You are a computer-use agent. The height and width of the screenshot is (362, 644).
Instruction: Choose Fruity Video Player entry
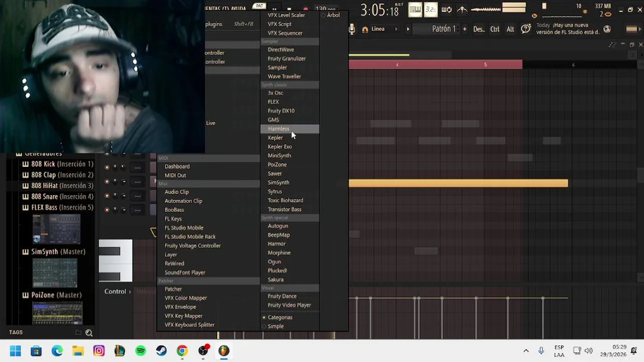(290, 305)
